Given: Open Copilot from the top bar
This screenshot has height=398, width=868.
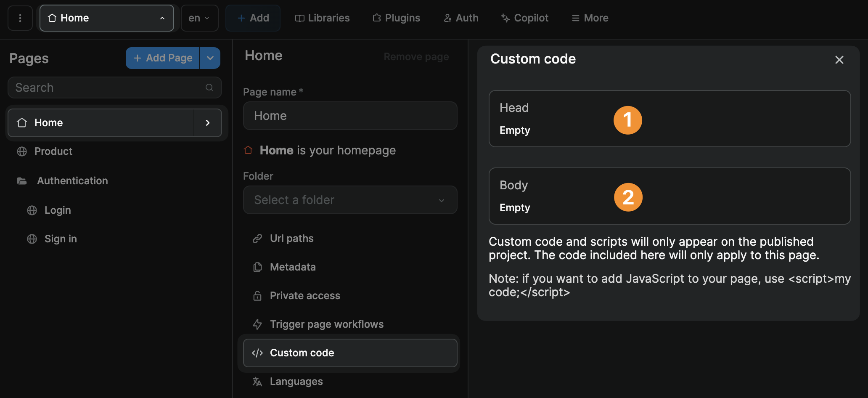Looking at the screenshot, I should coord(524,18).
